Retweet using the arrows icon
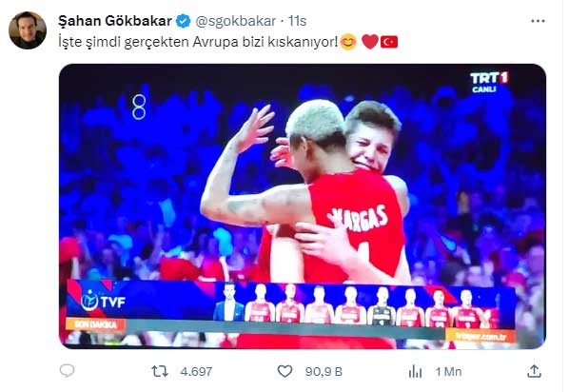Image resolution: width=569 pixels, height=392 pixels. click(160, 371)
